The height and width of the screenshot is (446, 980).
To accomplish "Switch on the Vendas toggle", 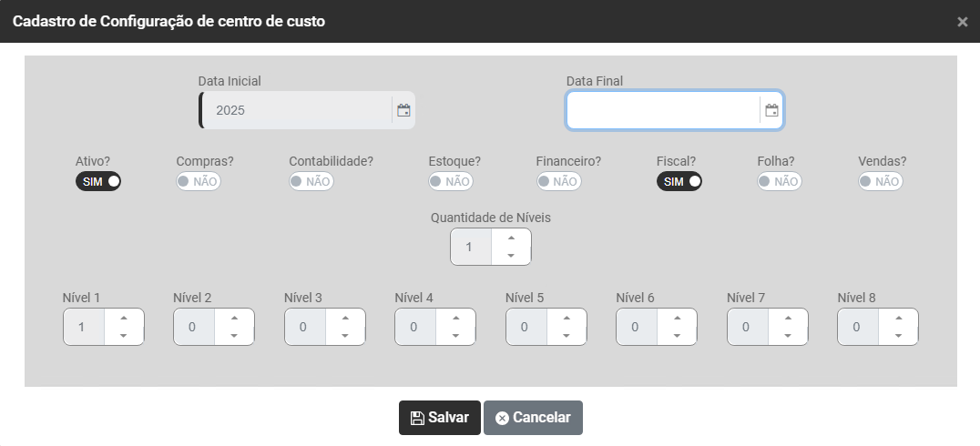I will 881,181.
